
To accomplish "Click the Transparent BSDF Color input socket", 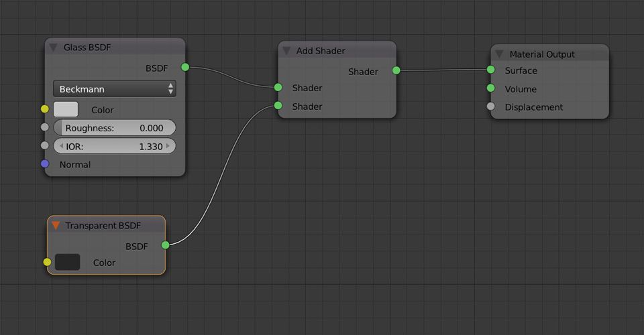I will [47, 262].
